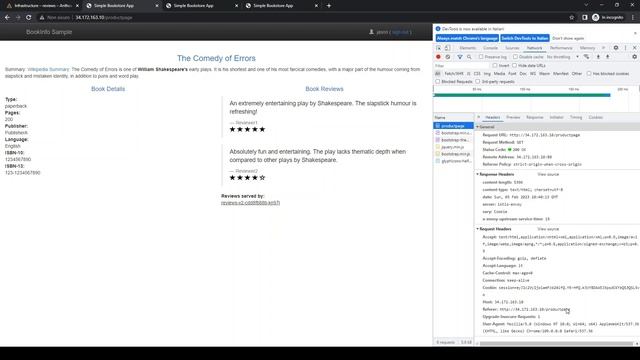
Task: Check Has blocked cookies
Action: (x=589, y=73)
